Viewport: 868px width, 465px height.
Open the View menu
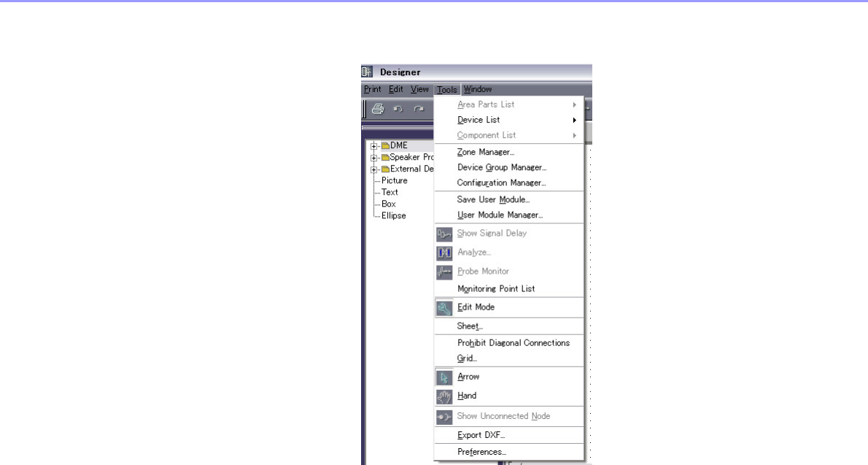419,89
